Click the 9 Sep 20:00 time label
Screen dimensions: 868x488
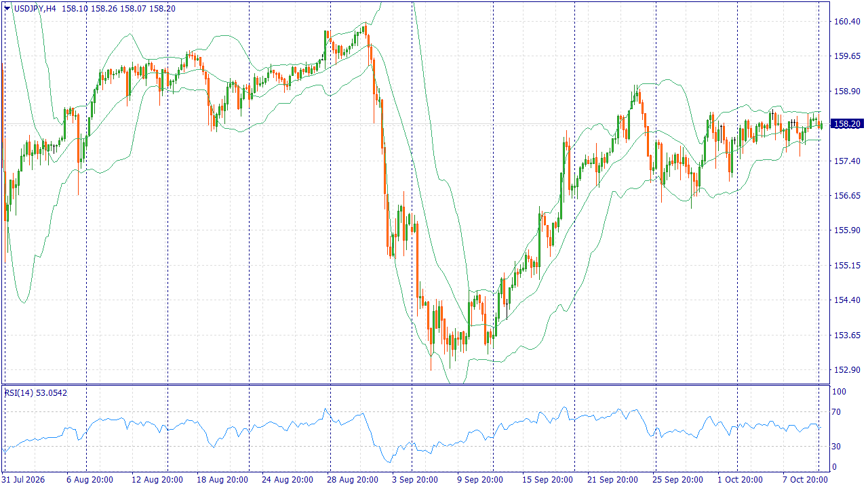tap(480, 480)
